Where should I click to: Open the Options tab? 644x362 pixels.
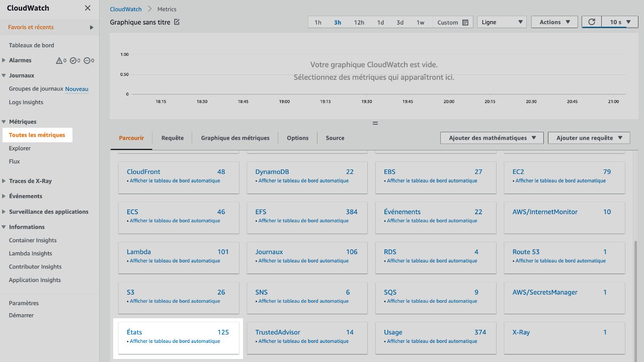point(298,138)
